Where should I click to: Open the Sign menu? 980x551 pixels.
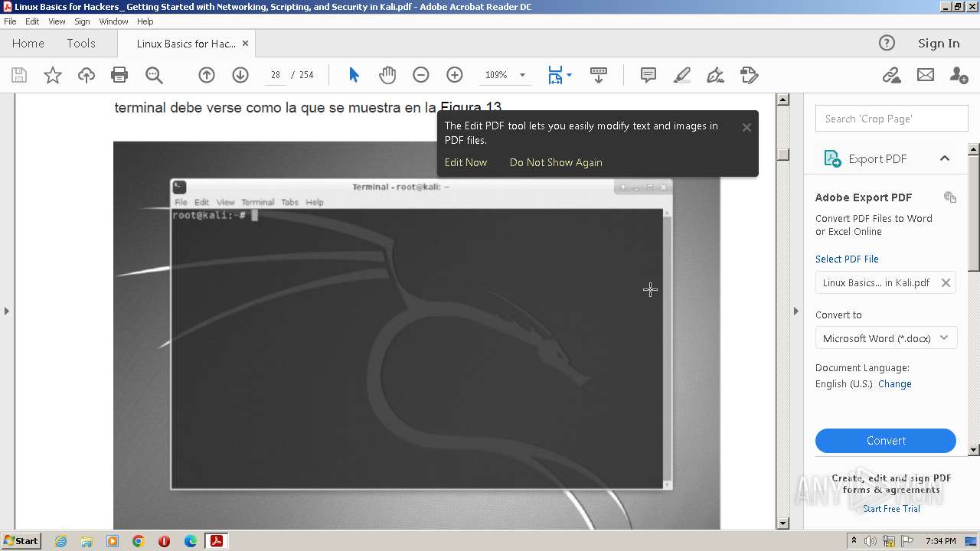[82, 21]
